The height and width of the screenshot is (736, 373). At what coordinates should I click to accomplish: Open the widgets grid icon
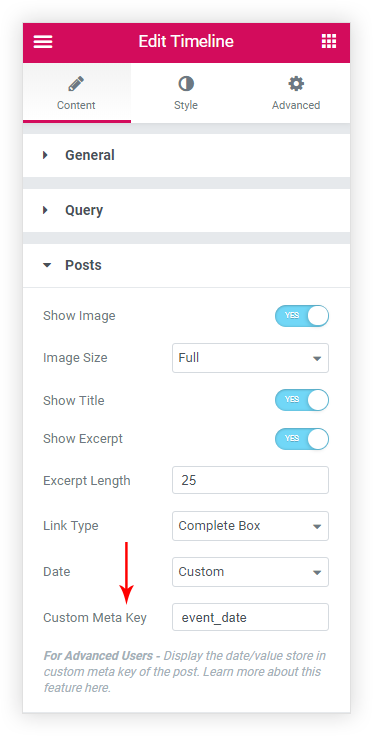click(329, 41)
